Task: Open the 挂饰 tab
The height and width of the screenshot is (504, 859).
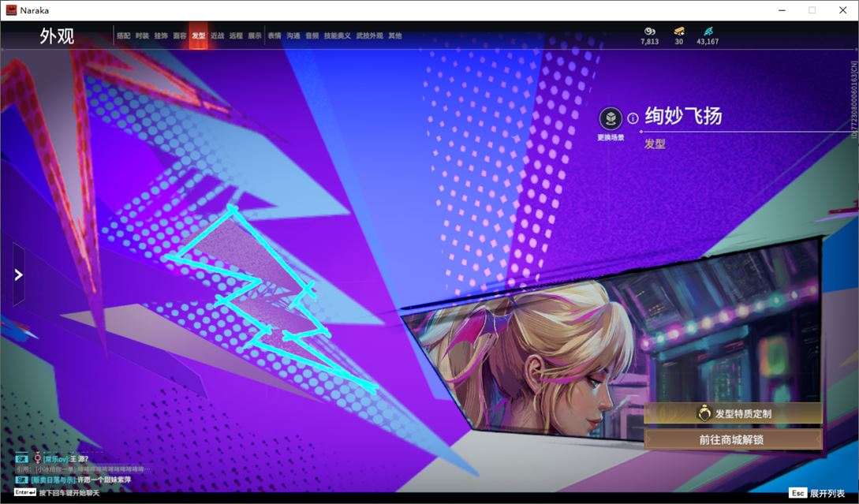Action: (161, 35)
